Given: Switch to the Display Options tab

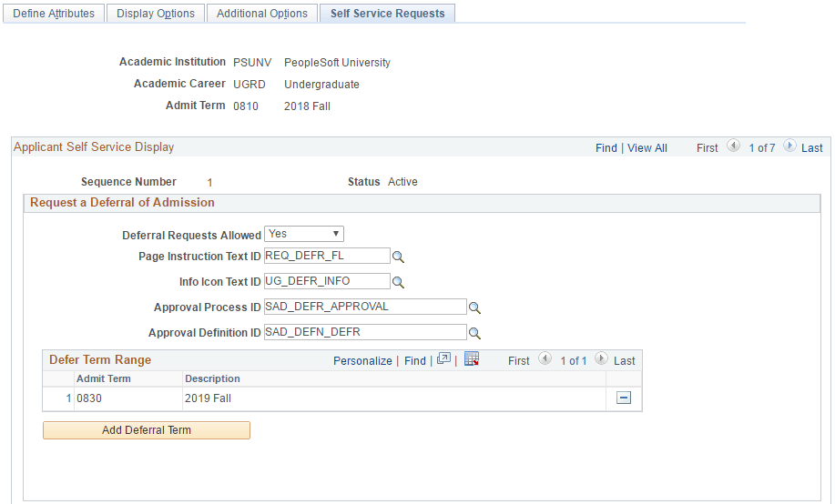Looking at the screenshot, I should click(x=156, y=14).
